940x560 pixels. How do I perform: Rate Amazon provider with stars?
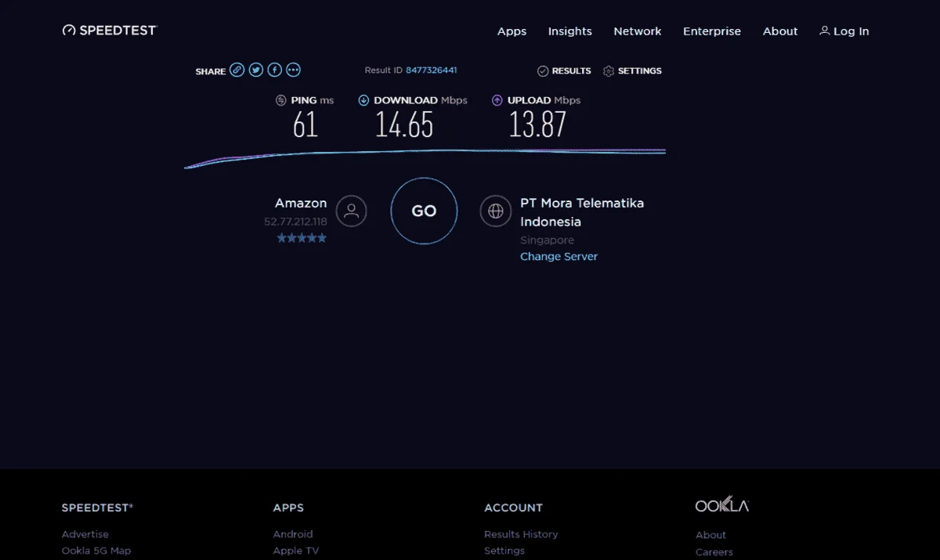302,238
